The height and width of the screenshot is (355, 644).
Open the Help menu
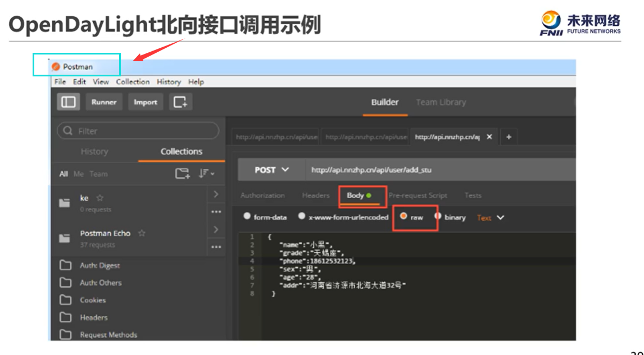coord(196,81)
